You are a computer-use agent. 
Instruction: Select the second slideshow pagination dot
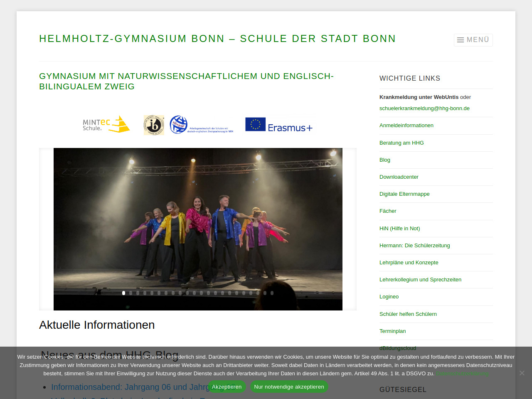point(131,293)
